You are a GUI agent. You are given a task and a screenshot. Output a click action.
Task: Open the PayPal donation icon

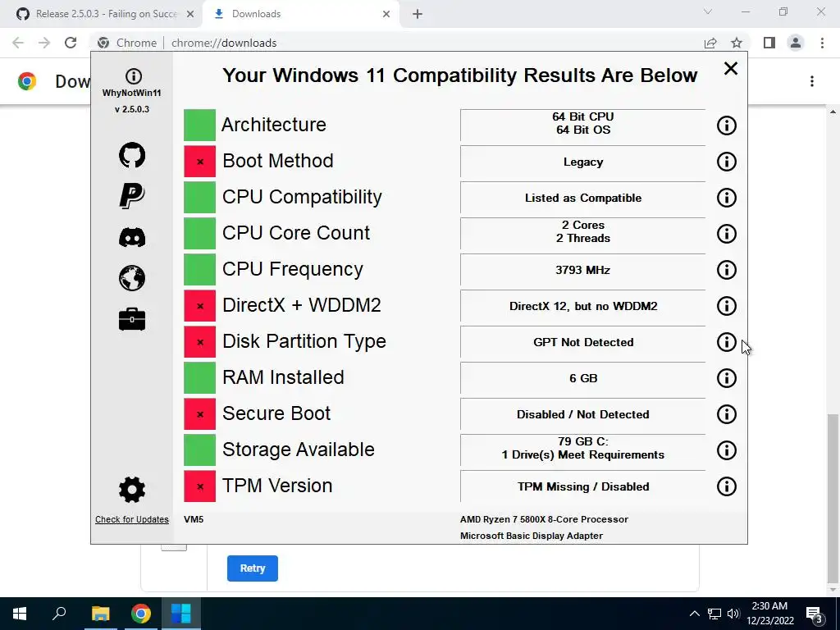point(132,195)
